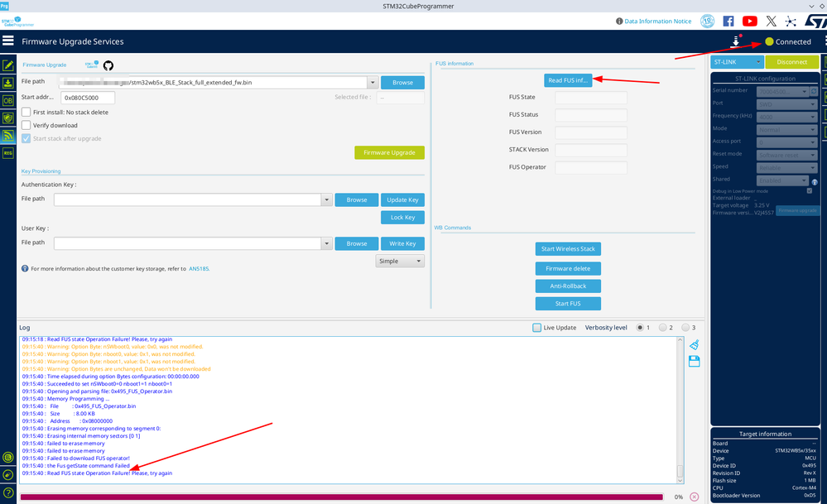
Task: Enable Live Update checkbox in Log
Action: click(x=537, y=328)
